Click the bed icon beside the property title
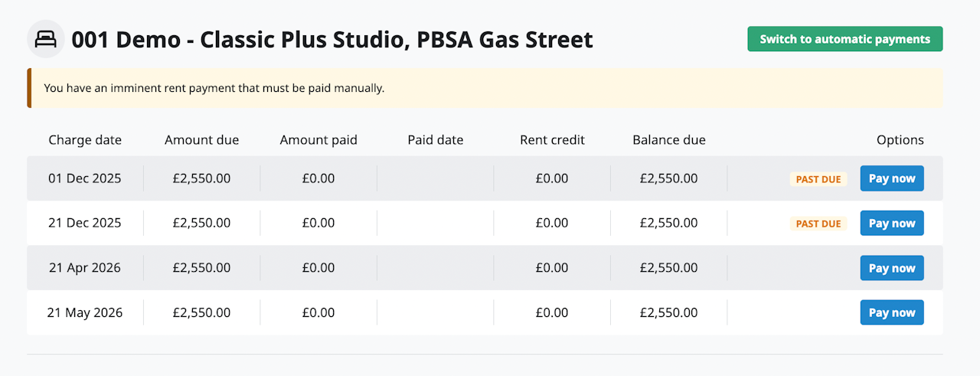980x376 pixels. click(45, 39)
